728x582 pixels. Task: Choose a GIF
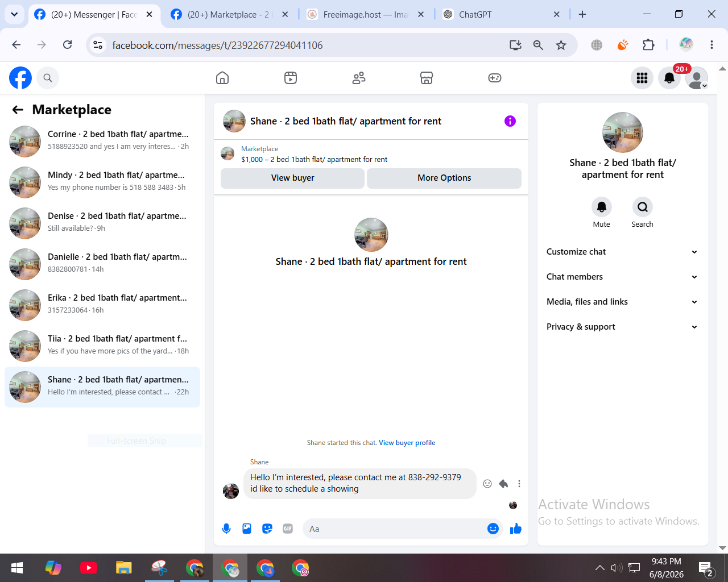[x=288, y=529]
